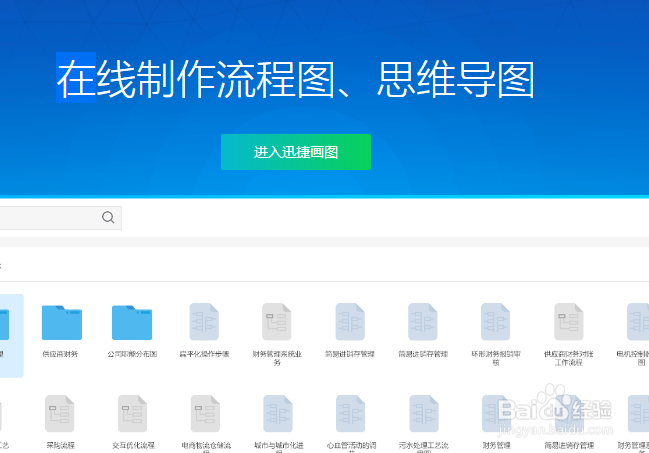The height and width of the screenshot is (453, 649).
Task: Select the 环形财务报销审核 file
Action: 495,335
